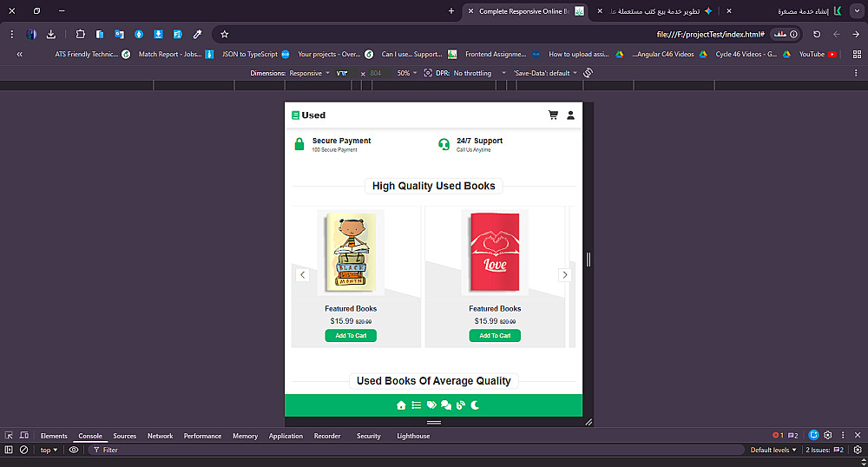The width and height of the screenshot is (868, 467).
Task: Open the DevTools customize three-dot menu
Action: pyautogui.click(x=843, y=436)
